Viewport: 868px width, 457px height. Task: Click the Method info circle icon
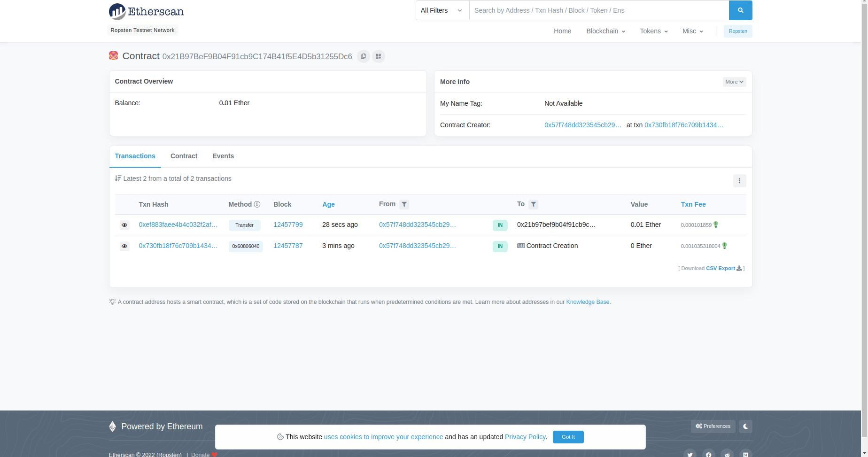click(x=257, y=204)
